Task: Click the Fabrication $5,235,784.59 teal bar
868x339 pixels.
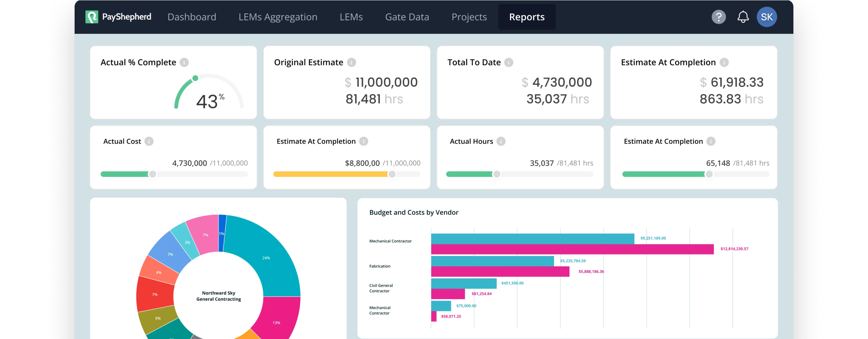Action: 493,261
